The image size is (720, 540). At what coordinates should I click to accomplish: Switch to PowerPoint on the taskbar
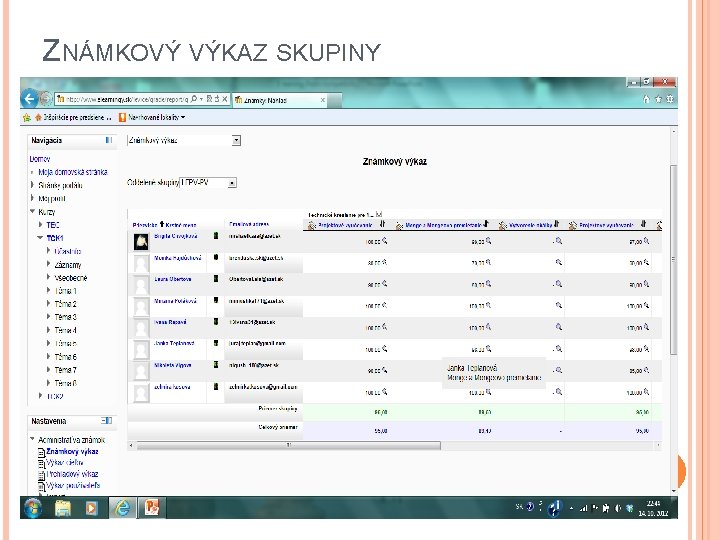tap(152, 508)
